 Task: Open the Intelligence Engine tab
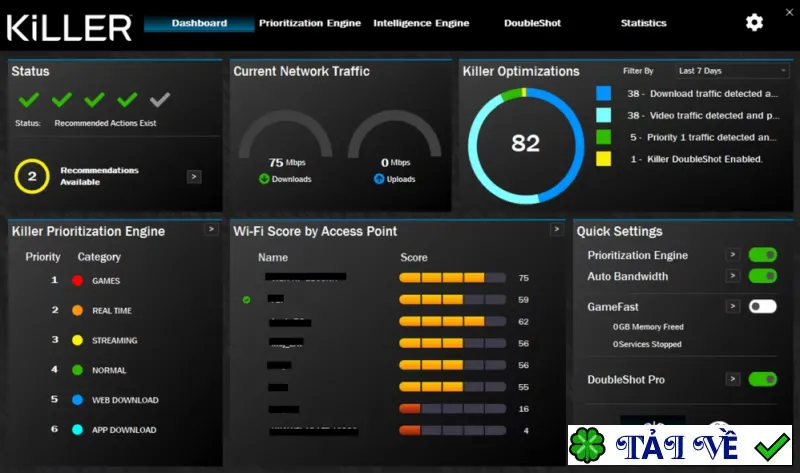pos(421,23)
